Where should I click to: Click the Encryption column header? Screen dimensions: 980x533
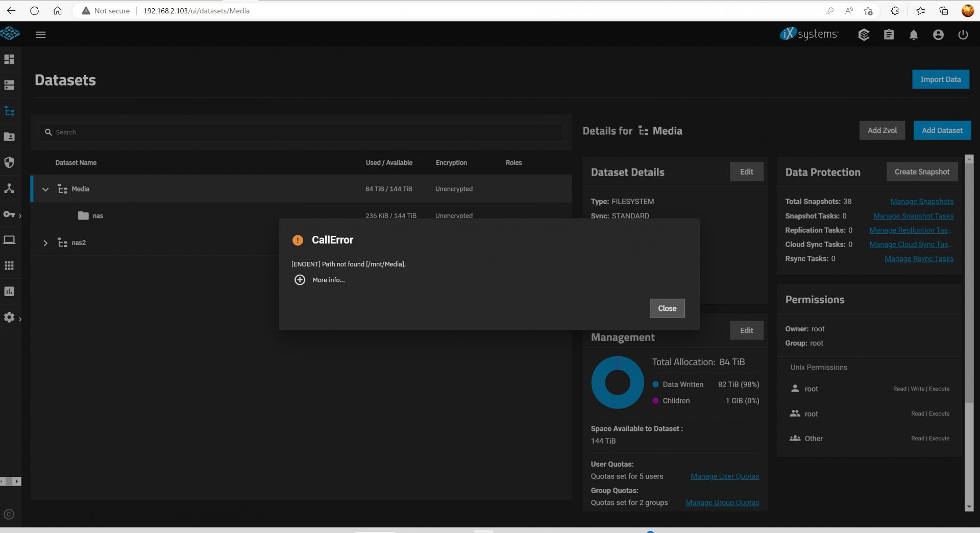pos(451,163)
